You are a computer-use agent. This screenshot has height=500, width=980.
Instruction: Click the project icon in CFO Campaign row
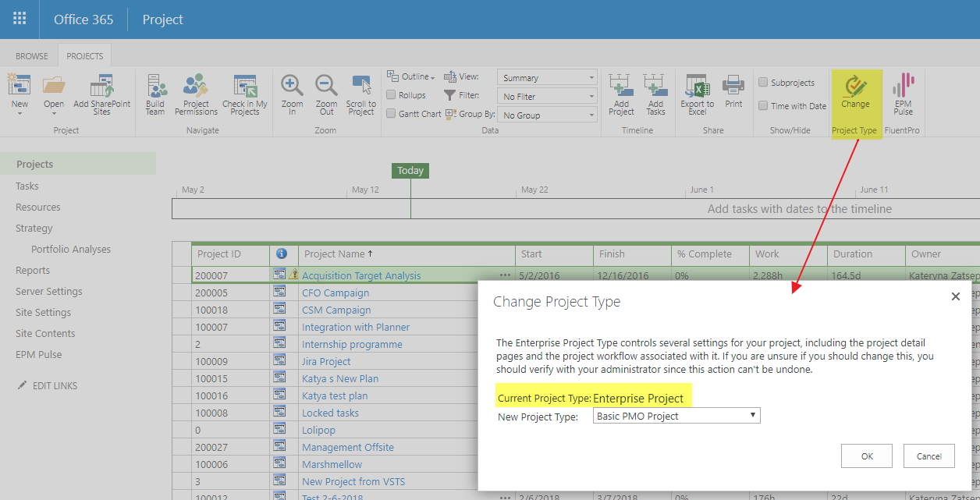tap(279, 292)
